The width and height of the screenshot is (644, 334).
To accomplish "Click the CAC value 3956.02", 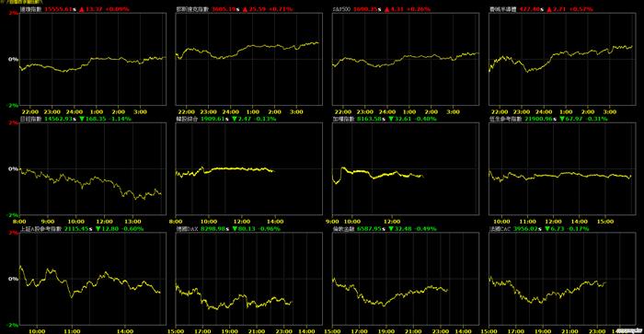I will click(x=525, y=228).
